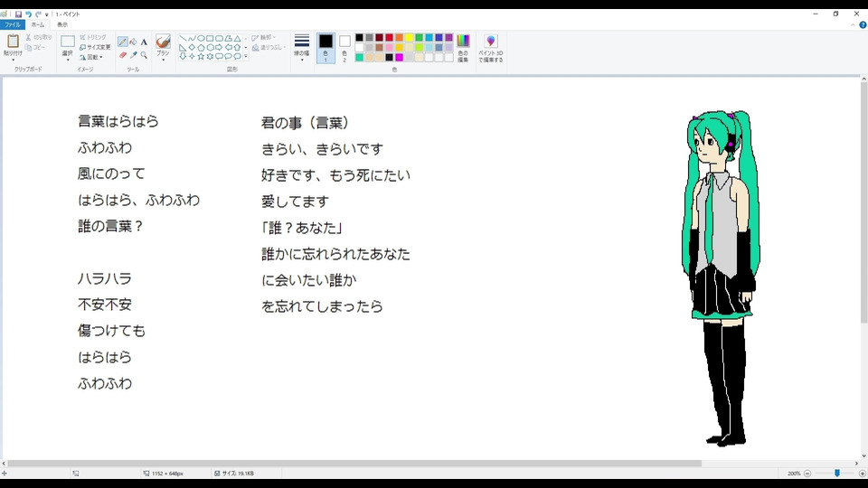Choose the Five-point star shape
Viewport: 868px width, 488px height.
click(x=201, y=56)
